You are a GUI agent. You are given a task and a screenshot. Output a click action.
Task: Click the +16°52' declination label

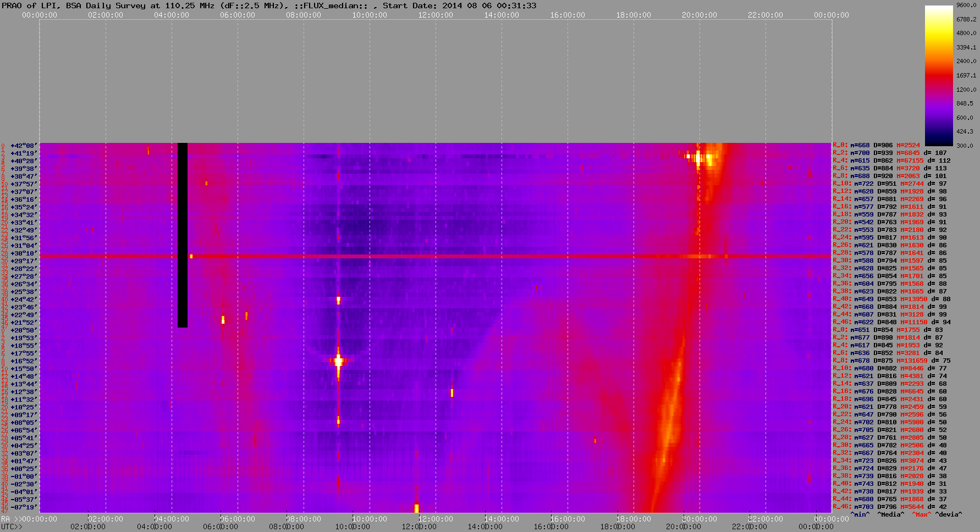pos(24,361)
